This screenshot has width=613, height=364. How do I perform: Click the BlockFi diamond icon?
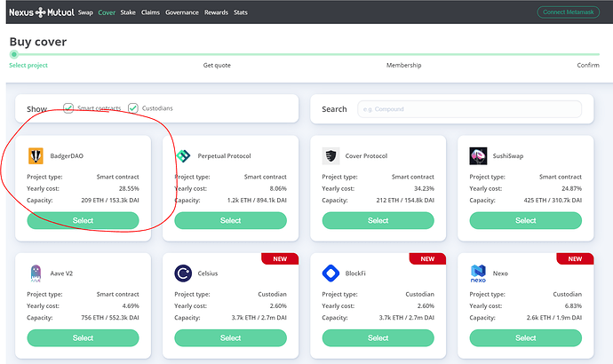pyautogui.click(x=330, y=273)
